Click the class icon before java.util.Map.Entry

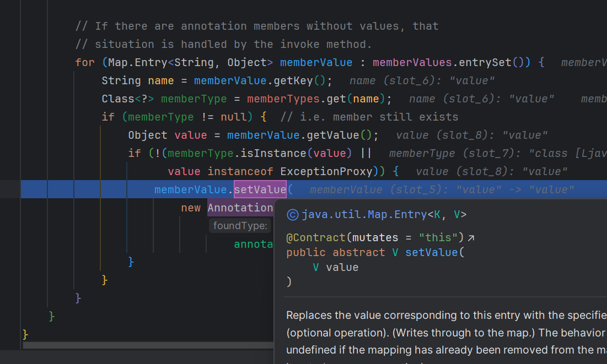pos(293,215)
